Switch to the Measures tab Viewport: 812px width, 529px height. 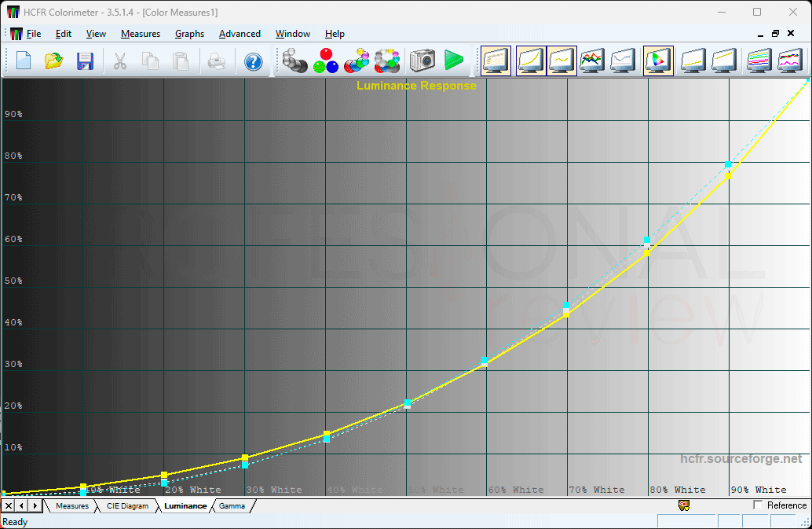[x=72, y=505]
